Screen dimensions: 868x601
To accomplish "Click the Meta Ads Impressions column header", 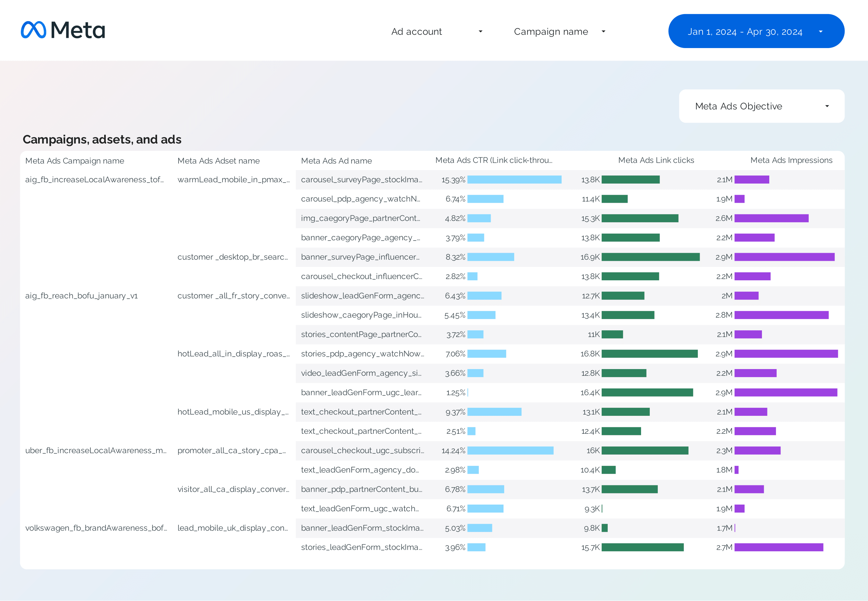I will click(x=791, y=161).
